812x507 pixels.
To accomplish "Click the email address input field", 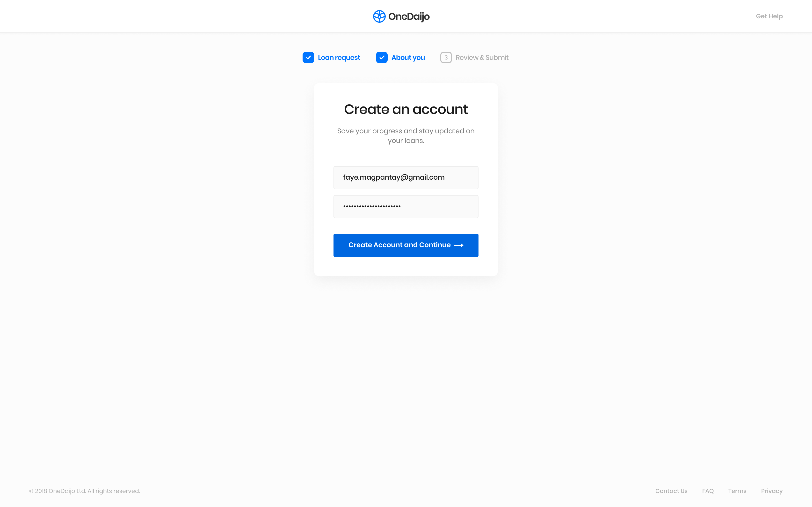I will [x=406, y=177].
